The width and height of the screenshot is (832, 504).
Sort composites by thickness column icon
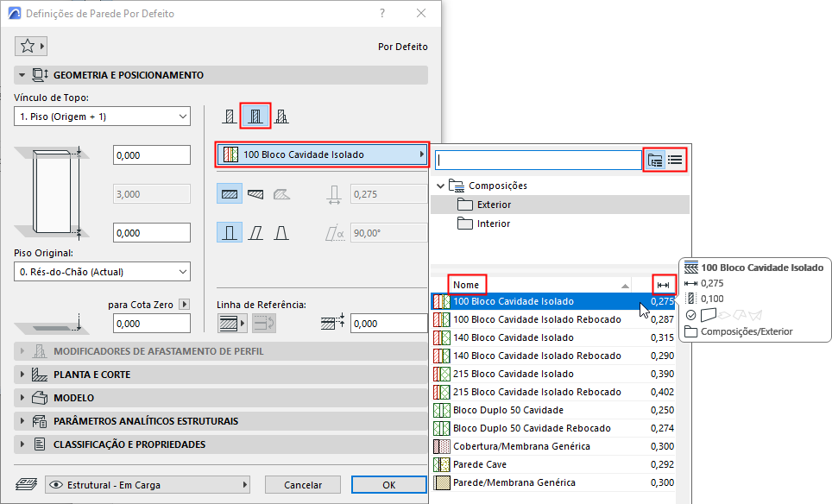(663, 285)
